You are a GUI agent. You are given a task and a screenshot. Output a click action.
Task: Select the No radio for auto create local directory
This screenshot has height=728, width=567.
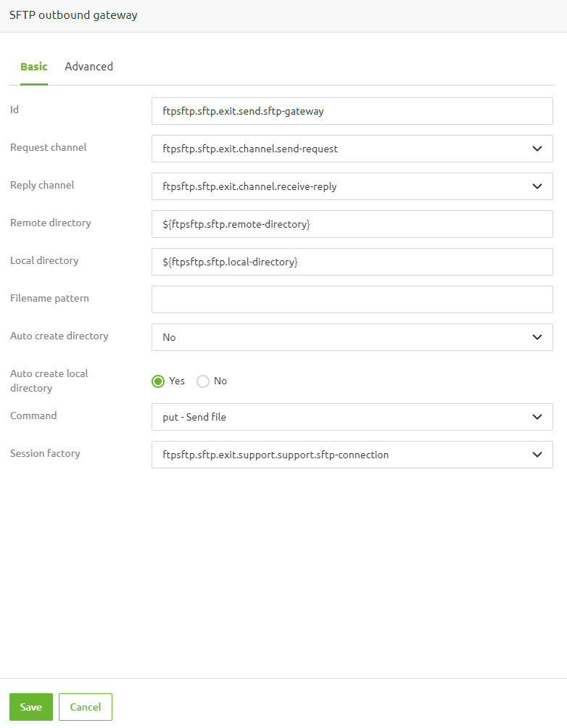202,381
